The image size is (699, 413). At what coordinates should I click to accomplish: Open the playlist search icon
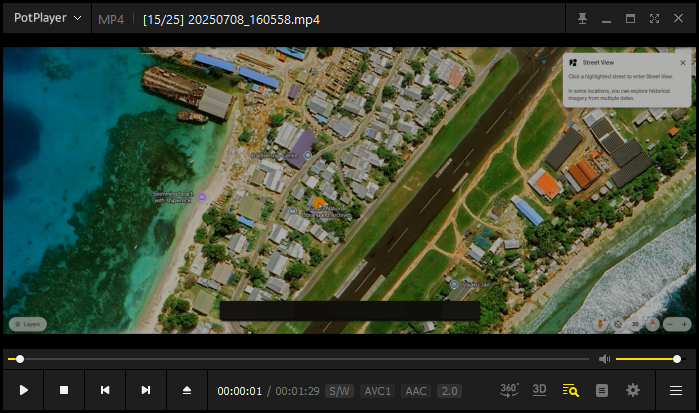click(571, 390)
